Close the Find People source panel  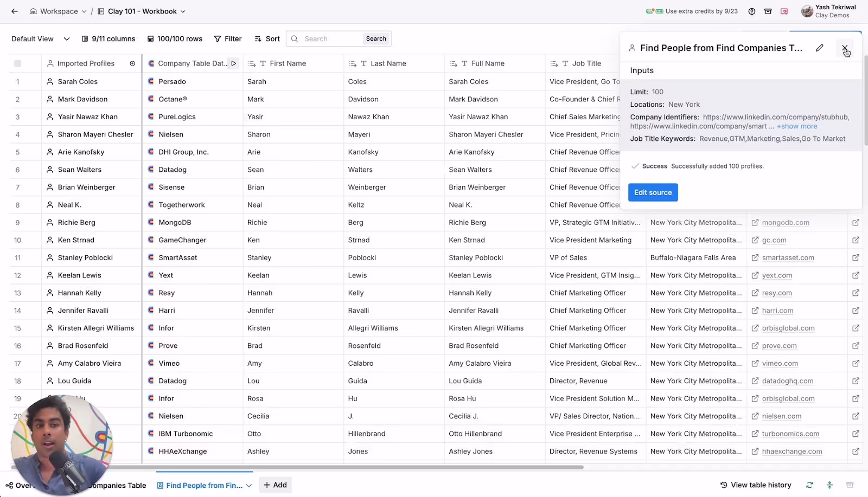point(845,48)
